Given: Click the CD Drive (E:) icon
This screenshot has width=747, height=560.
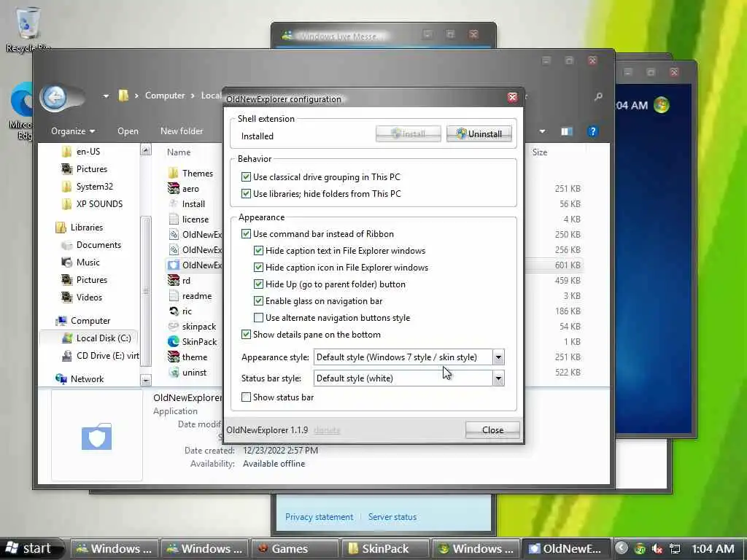Looking at the screenshot, I should coord(67,356).
